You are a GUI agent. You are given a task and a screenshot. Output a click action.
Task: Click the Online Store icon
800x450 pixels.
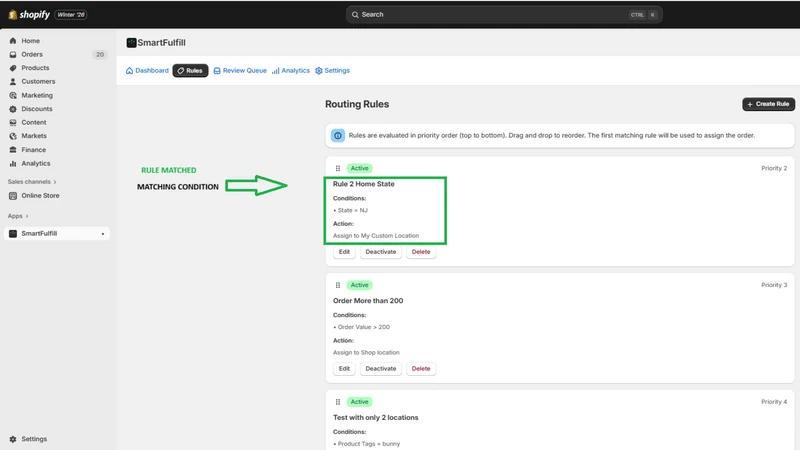(13, 195)
